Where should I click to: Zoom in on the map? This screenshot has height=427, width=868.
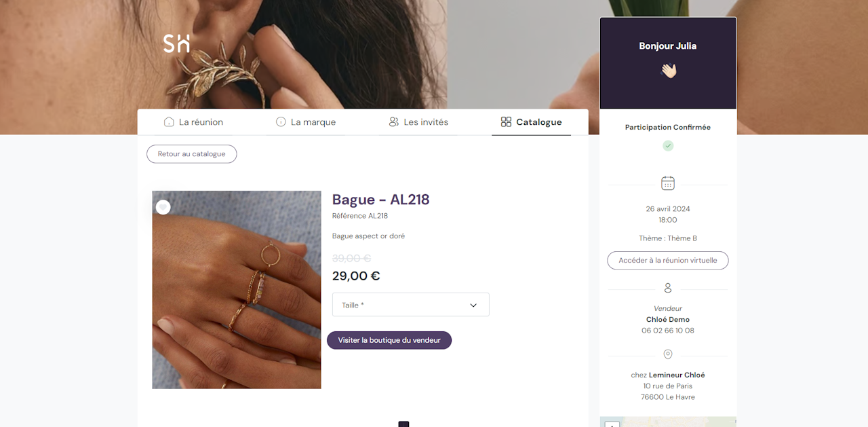click(612, 425)
